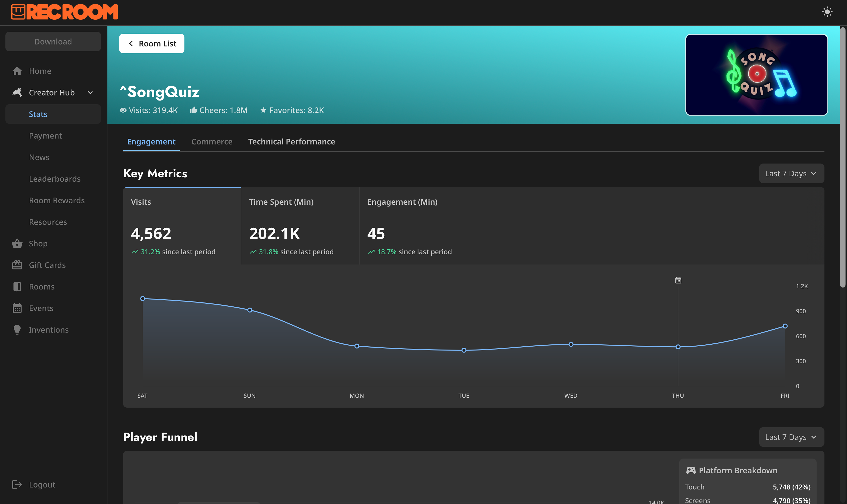This screenshot has width=847, height=504.
Task: Select the Time Spent (Min) metric card
Action: pos(300,226)
